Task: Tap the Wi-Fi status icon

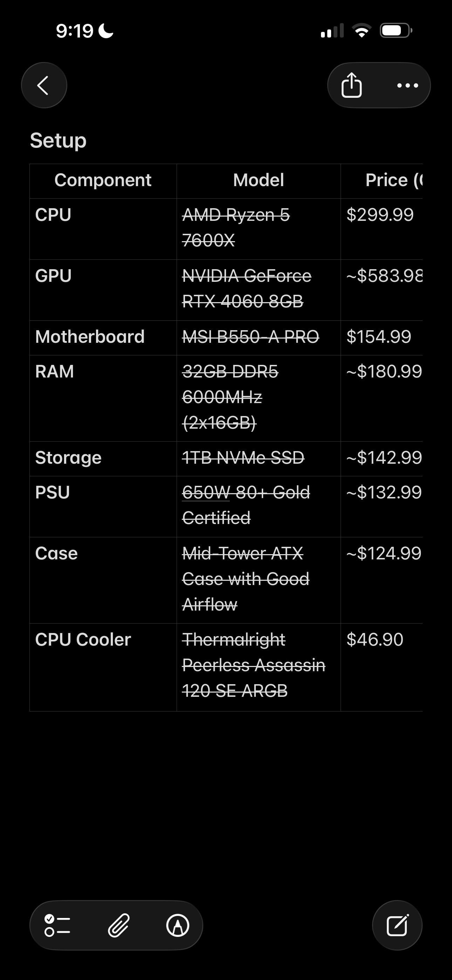Action: tap(362, 30)
